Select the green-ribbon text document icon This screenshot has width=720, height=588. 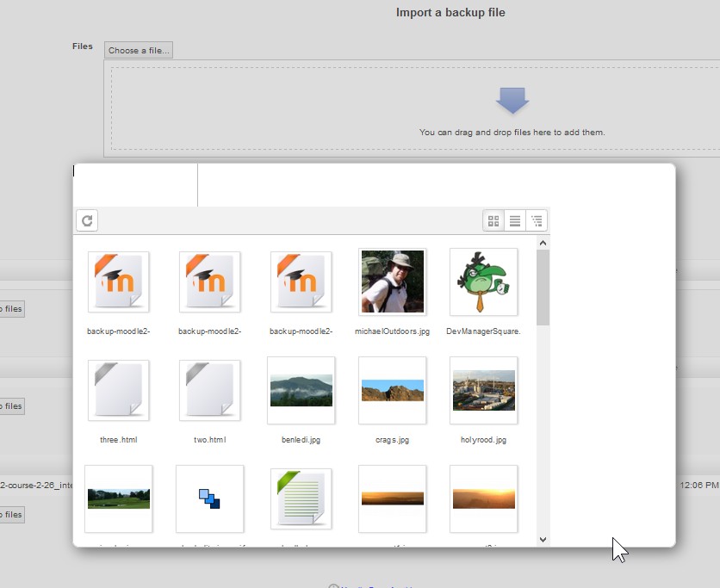[301, 499]
